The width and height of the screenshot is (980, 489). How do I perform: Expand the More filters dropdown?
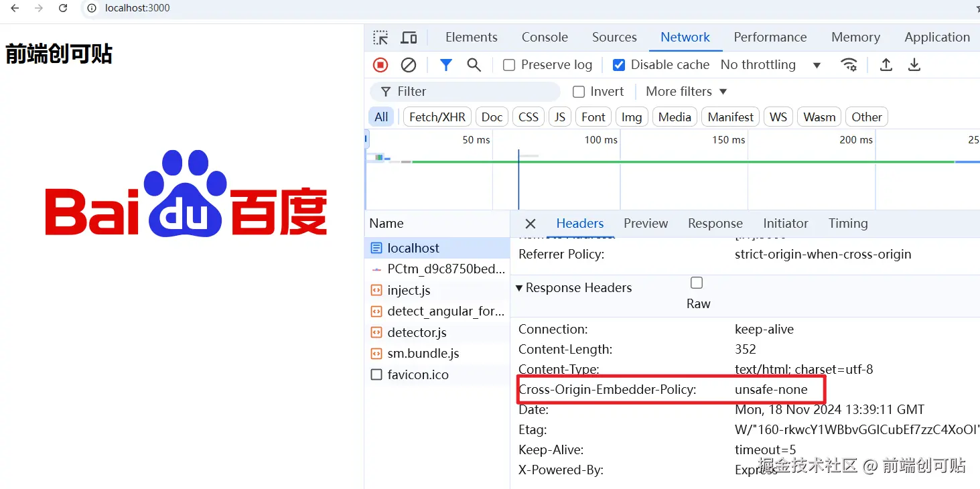point(687,92)
